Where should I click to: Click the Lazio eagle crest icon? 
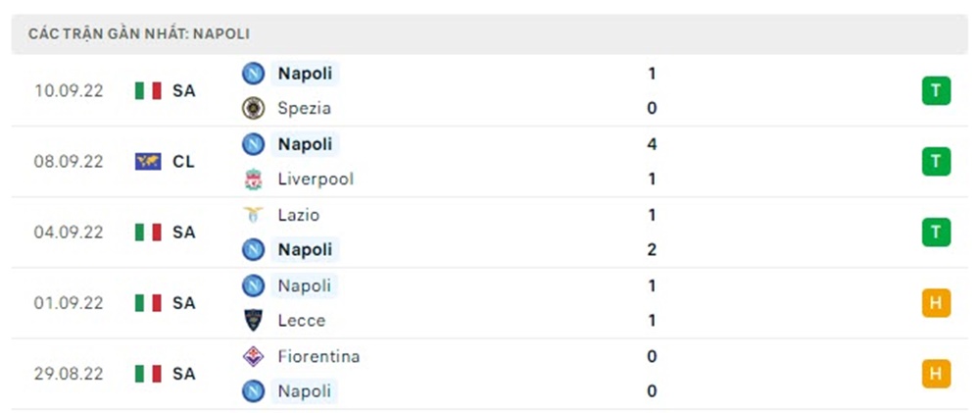(253, 214)
